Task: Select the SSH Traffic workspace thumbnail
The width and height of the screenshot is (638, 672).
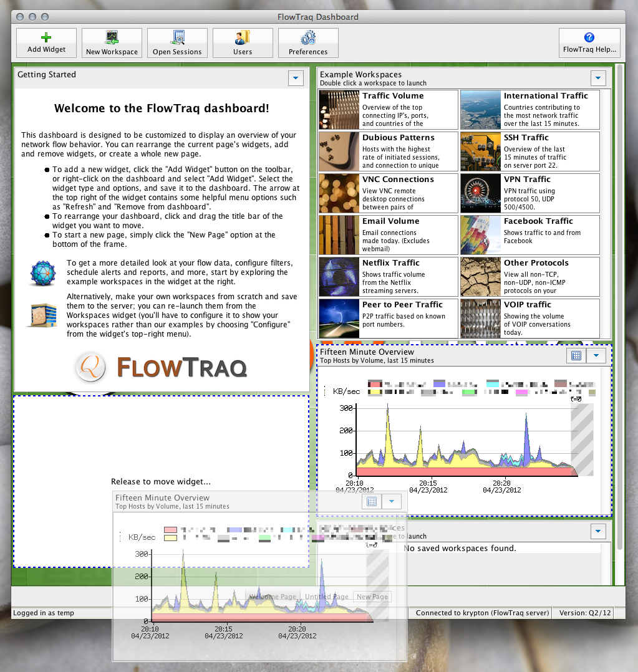Action: [x=480, y=151]
